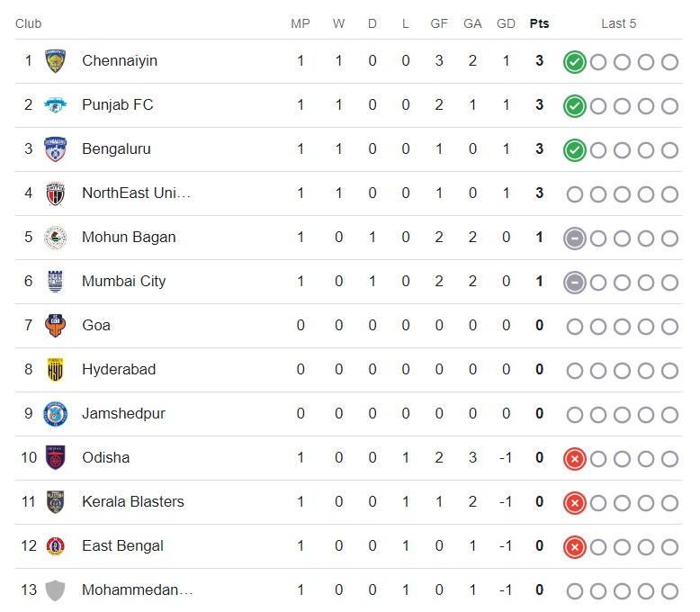Viewport: 700px width, 612px height.
Task: Click the NorthEast United club logo
Action: (56, 193)
